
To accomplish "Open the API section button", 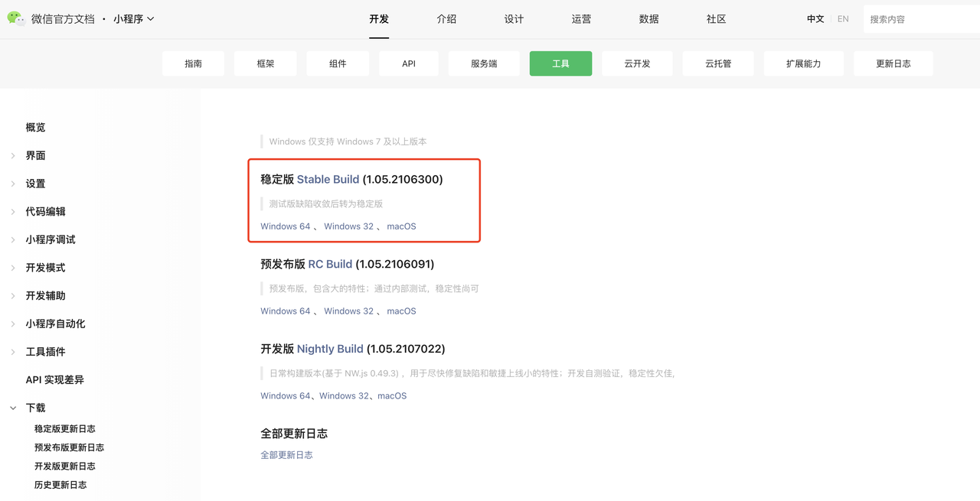I will [x=409, y=63].
